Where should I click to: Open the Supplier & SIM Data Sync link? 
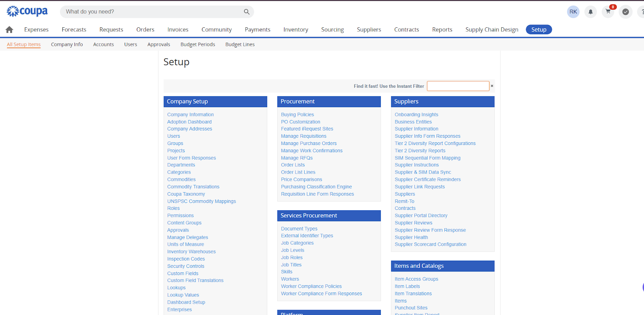(x=423, y=172)
